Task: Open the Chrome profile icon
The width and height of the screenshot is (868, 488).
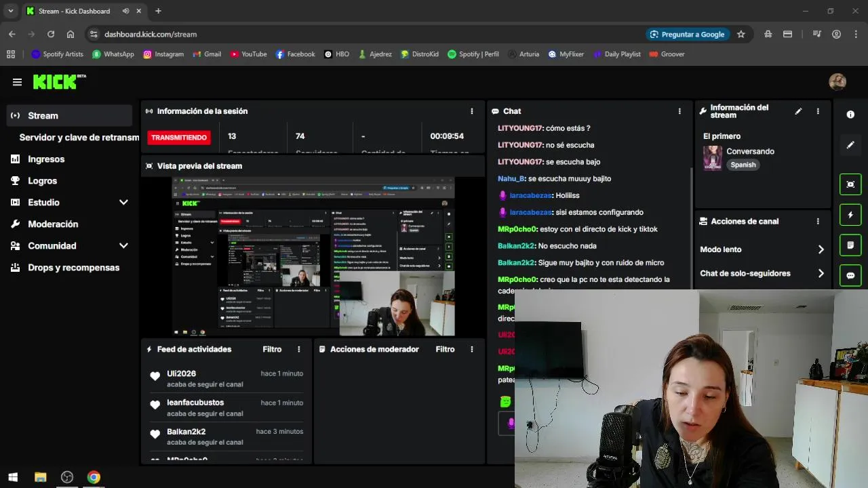Action: point(837,34)
